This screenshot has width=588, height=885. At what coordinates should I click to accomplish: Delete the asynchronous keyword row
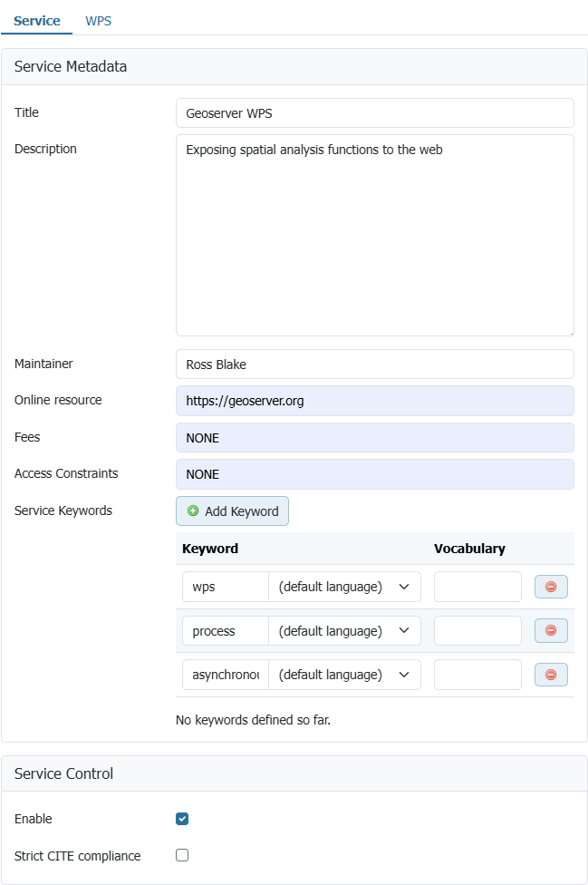(x=551, y=675)
